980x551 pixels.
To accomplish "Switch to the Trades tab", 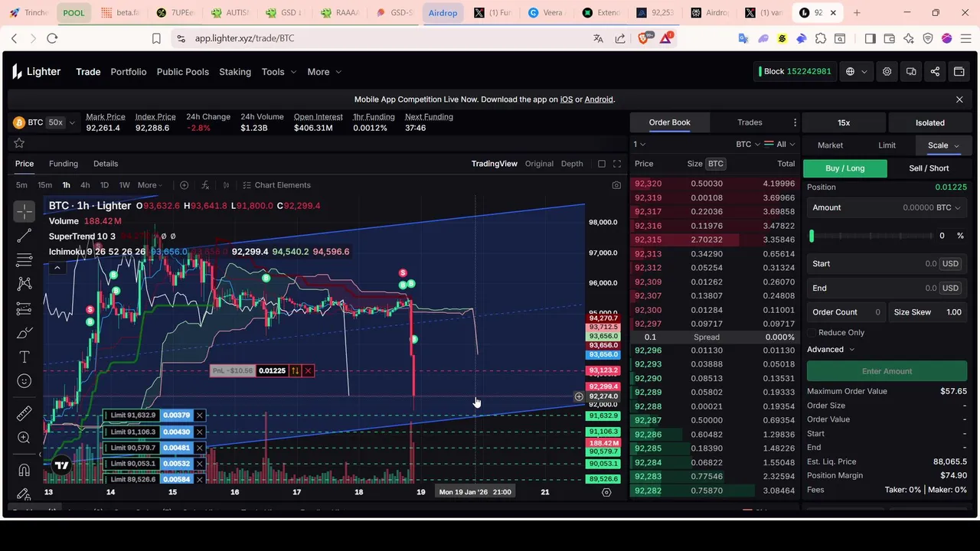I will coord(750,122).
